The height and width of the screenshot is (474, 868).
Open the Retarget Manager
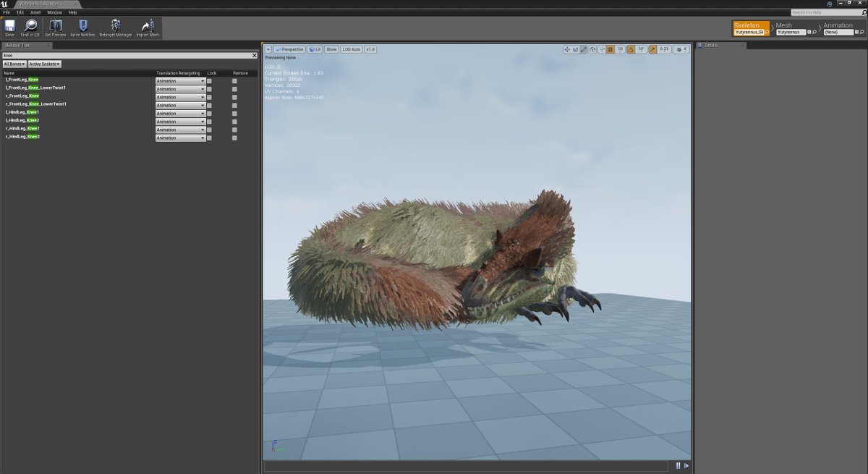[x=116, y=26]
